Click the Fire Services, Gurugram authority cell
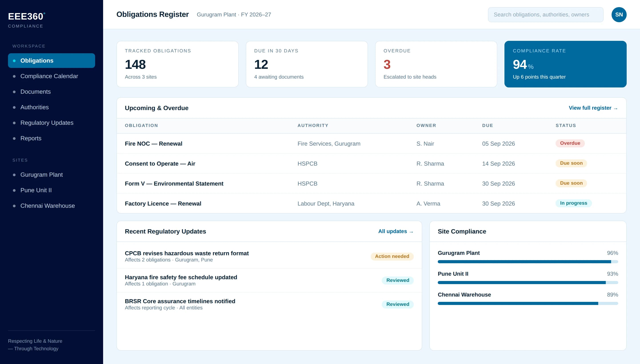 coord(329,144)
